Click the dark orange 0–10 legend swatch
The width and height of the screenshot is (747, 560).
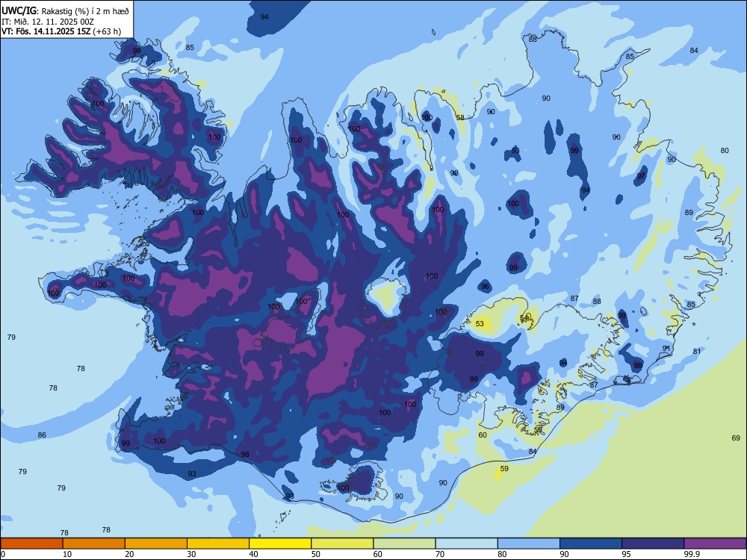pos(31,544)
